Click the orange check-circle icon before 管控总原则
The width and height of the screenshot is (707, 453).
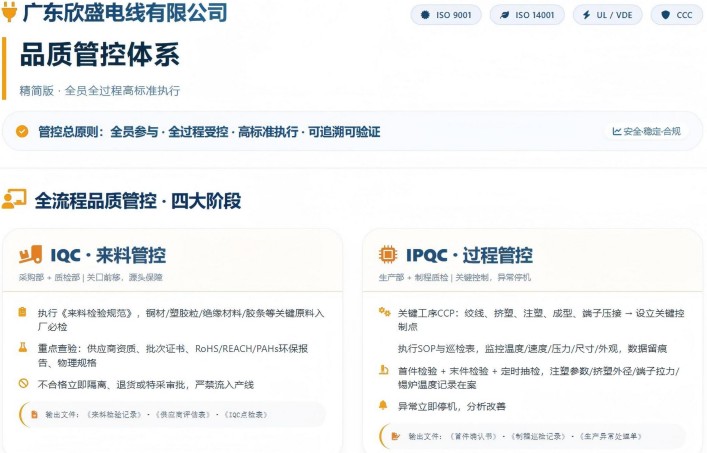coord(22,131)
